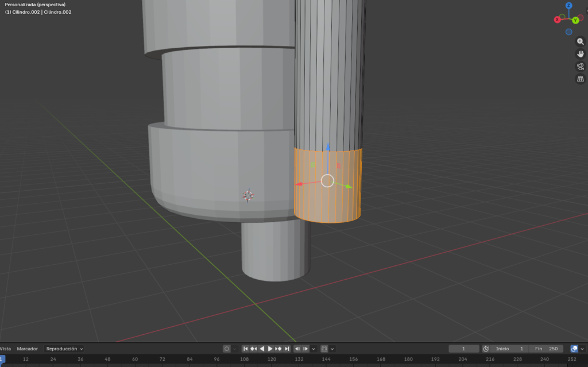Open the Reproducción dropdown

click(x=64, y=349)
